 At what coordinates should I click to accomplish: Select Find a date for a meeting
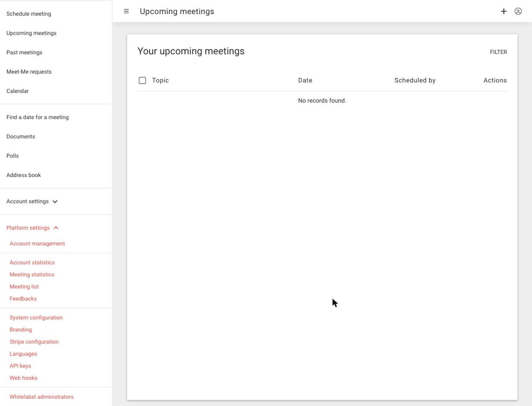coord(38,117)
